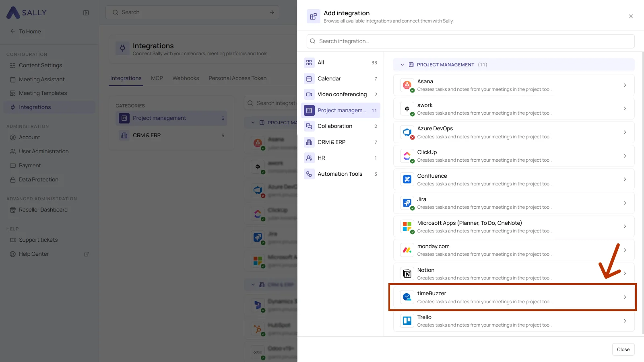
Task: Click the Notion logo icon
Action: click(407, 274)
